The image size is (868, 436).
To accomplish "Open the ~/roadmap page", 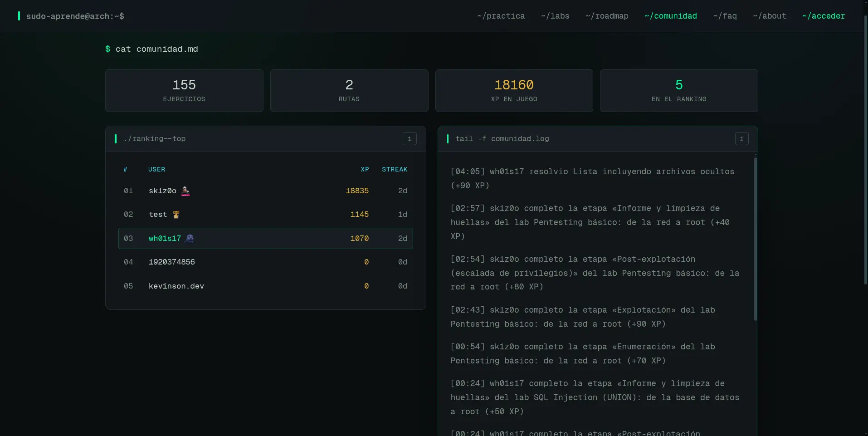I will (x=607, y=16).
